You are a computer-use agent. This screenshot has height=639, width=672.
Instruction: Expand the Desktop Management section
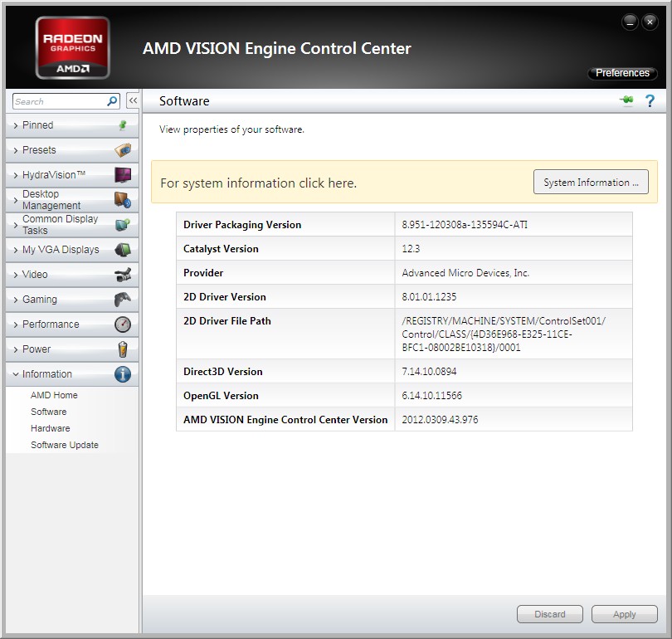point(72,200)
